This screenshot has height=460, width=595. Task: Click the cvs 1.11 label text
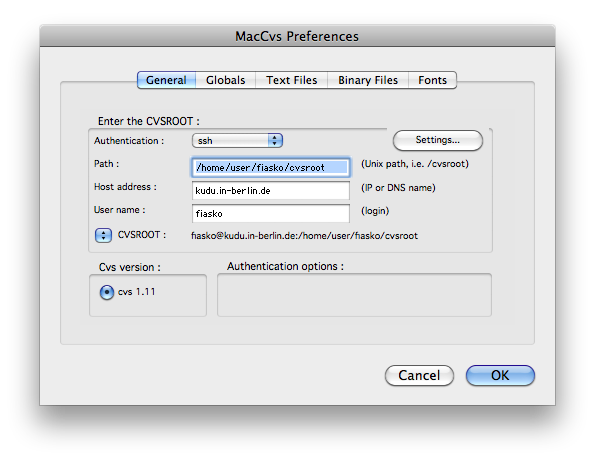click(137, 292)
